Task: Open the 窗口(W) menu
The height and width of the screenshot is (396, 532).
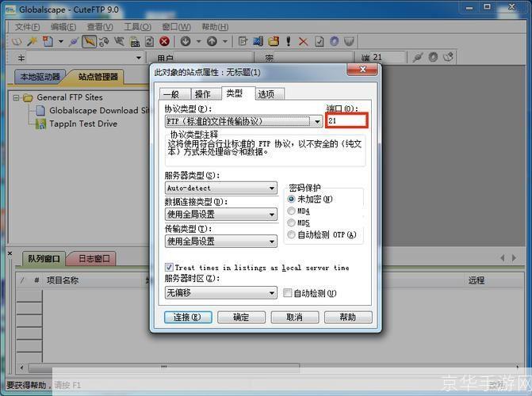Action: point(176,27)
